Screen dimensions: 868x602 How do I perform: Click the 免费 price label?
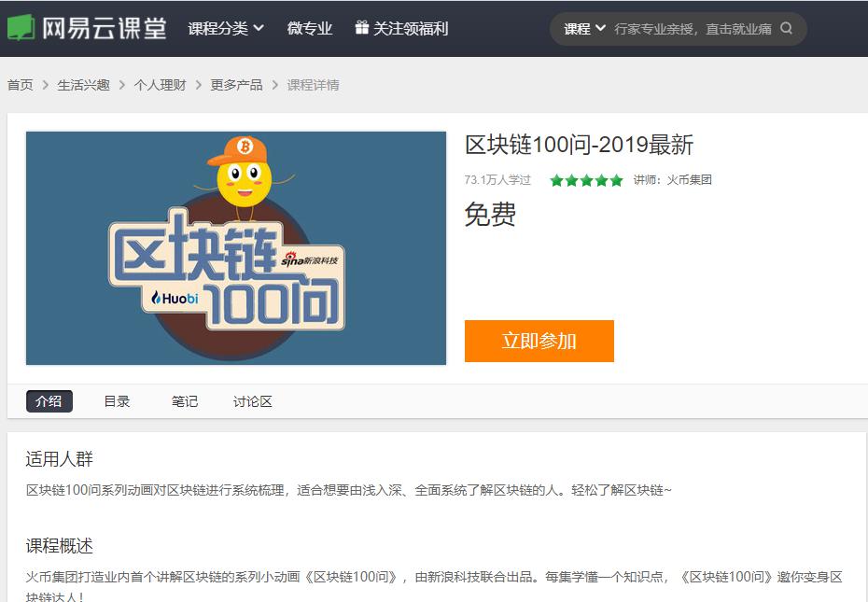click(x=490, y=215)
